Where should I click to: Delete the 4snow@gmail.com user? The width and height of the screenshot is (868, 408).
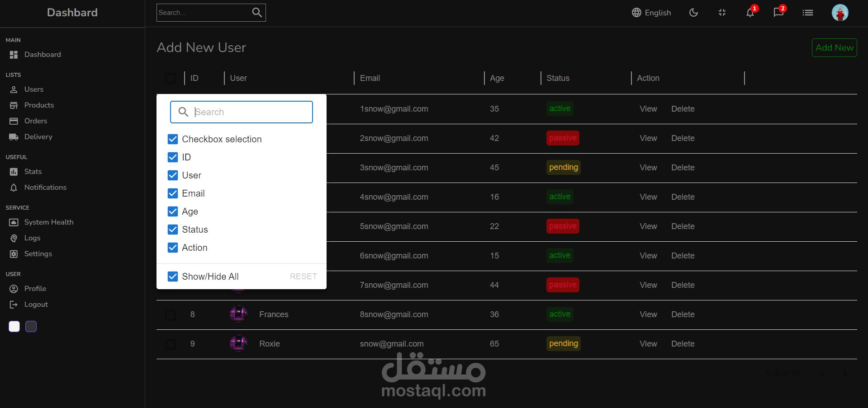(x=683, y=197)
